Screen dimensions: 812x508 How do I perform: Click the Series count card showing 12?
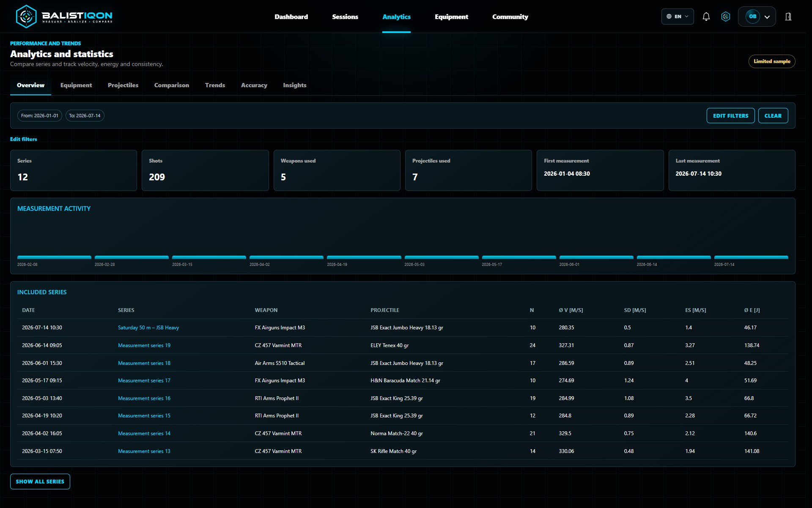coord(74,170)
